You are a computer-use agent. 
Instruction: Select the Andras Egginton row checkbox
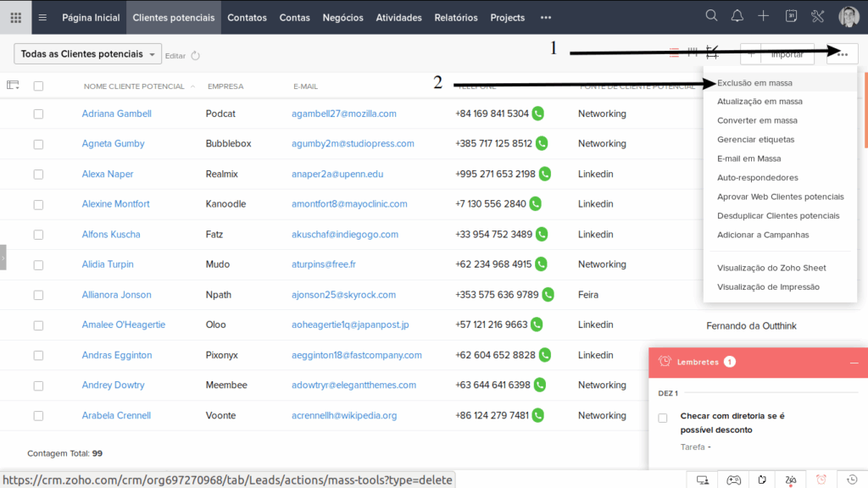click(38, 355)
